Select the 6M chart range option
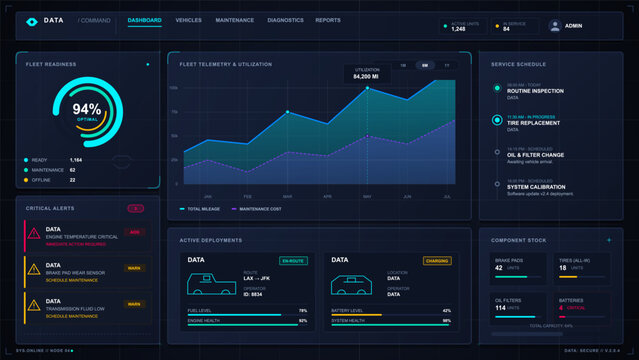This screenshot has height=360, width=639. 425,65
